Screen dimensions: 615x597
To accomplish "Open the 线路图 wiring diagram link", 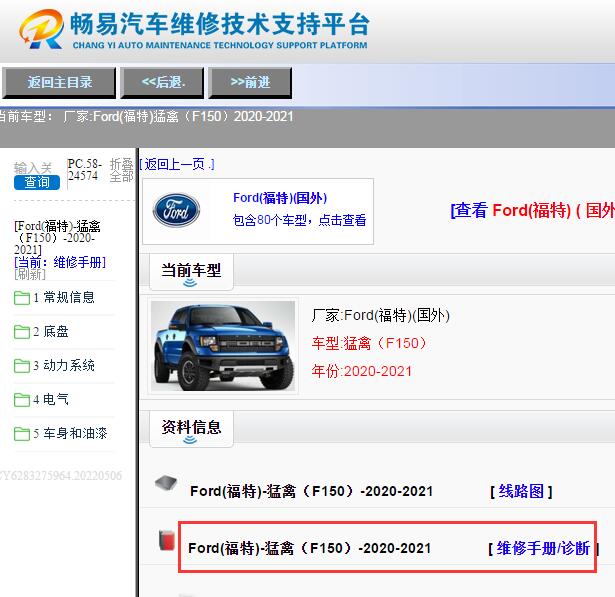I will pyautogui.click(x=521, y=491).
